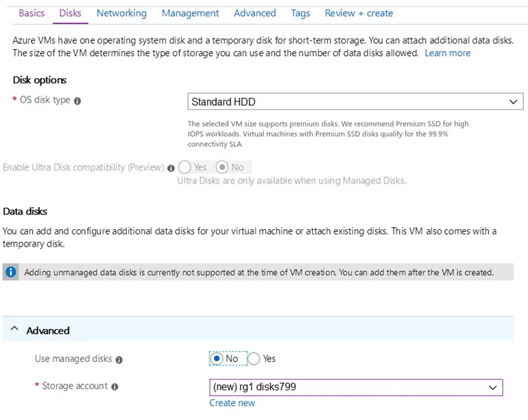Click the Advanced section header text

(x=48, y=330)
